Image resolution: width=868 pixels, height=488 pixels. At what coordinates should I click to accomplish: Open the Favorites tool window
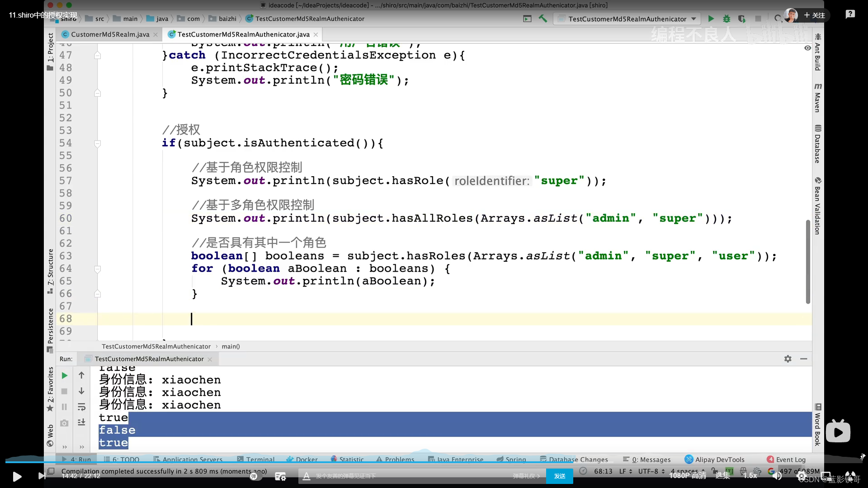(x=50, y=389)
